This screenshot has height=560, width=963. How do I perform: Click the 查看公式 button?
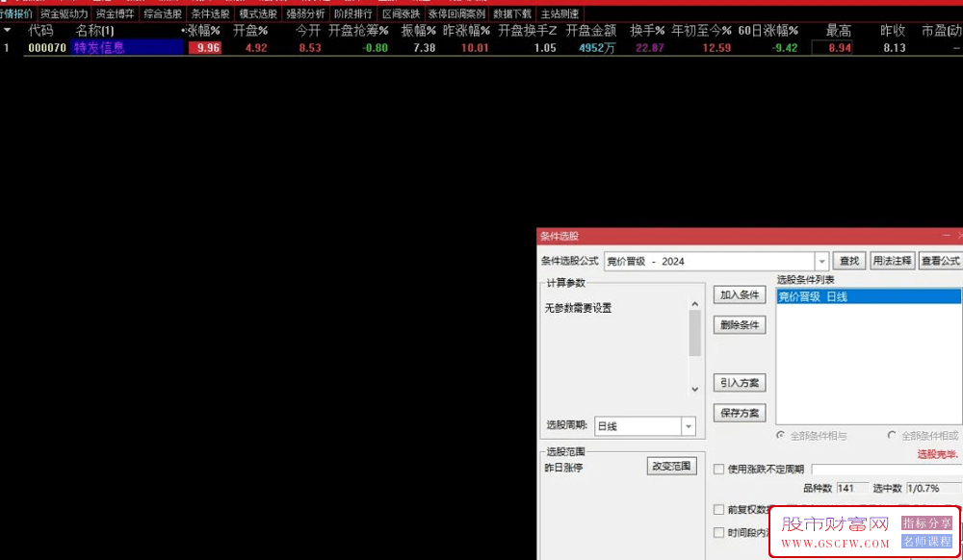(940, 261)
